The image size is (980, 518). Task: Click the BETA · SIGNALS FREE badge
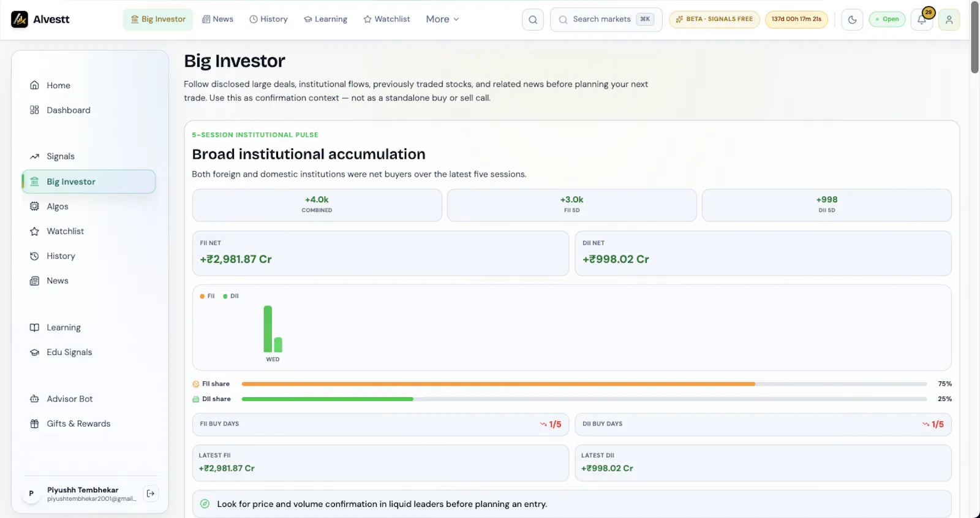714,20
